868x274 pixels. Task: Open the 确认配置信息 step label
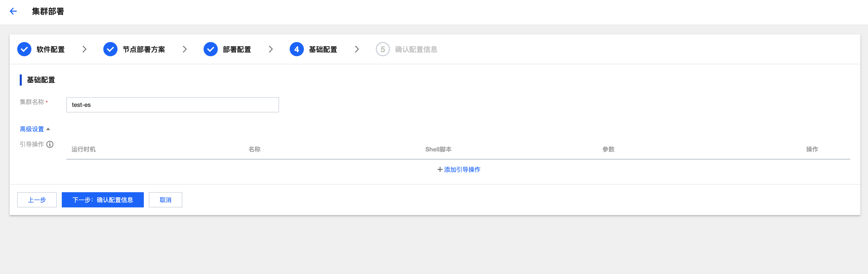coord(416,49)
